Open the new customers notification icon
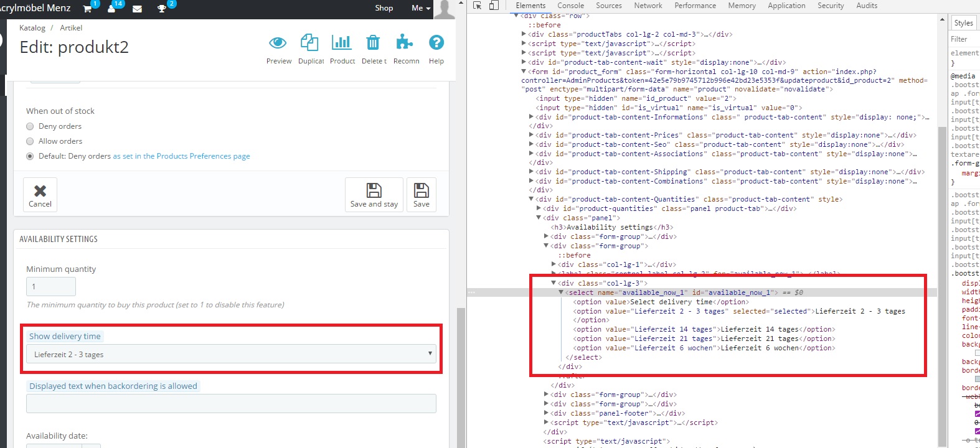980x448 pixels. [x=111, y=8]
